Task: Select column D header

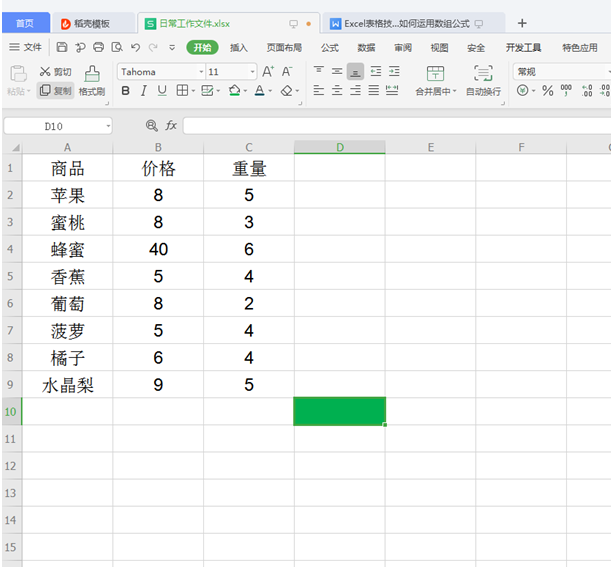Action: (x=340, y=147)
